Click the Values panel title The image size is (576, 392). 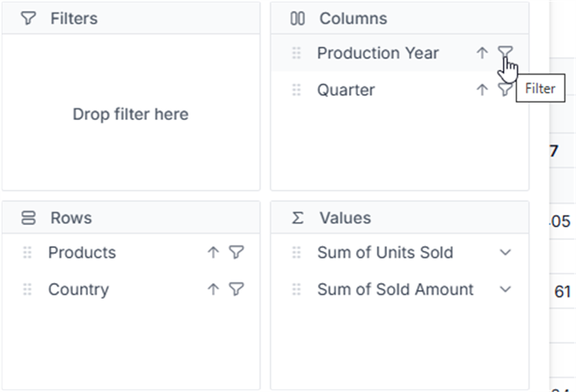pos(345,218)
